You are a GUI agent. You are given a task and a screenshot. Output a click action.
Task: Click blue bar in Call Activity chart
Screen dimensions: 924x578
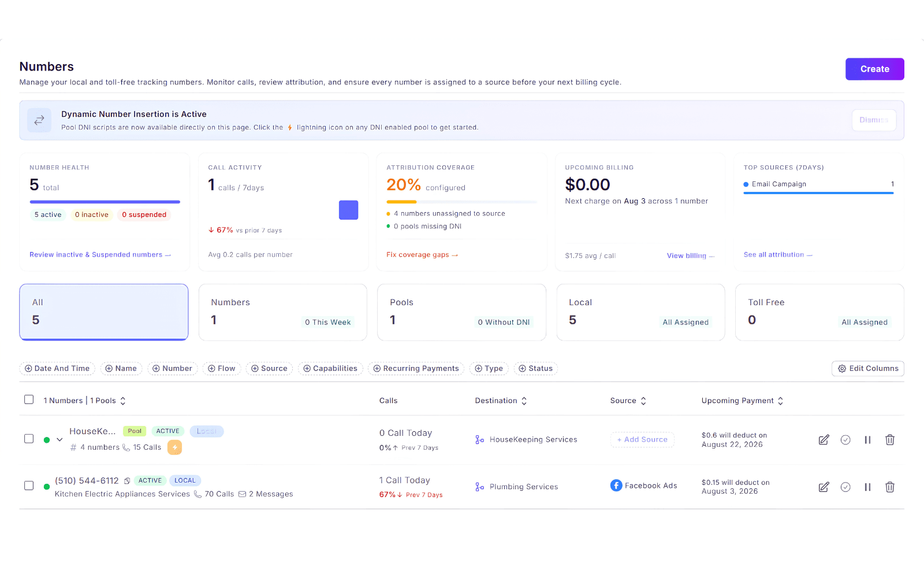348,210
